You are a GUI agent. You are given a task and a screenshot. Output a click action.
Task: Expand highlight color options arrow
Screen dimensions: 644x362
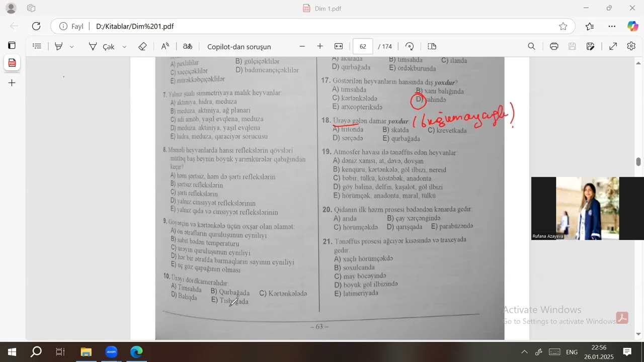pyautogui.click(x=71, y=46)
